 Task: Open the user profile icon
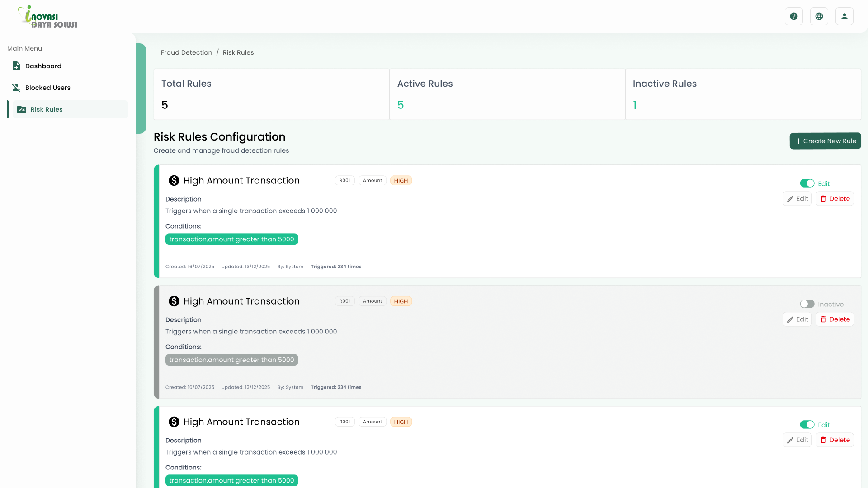[x=844, y=16]
